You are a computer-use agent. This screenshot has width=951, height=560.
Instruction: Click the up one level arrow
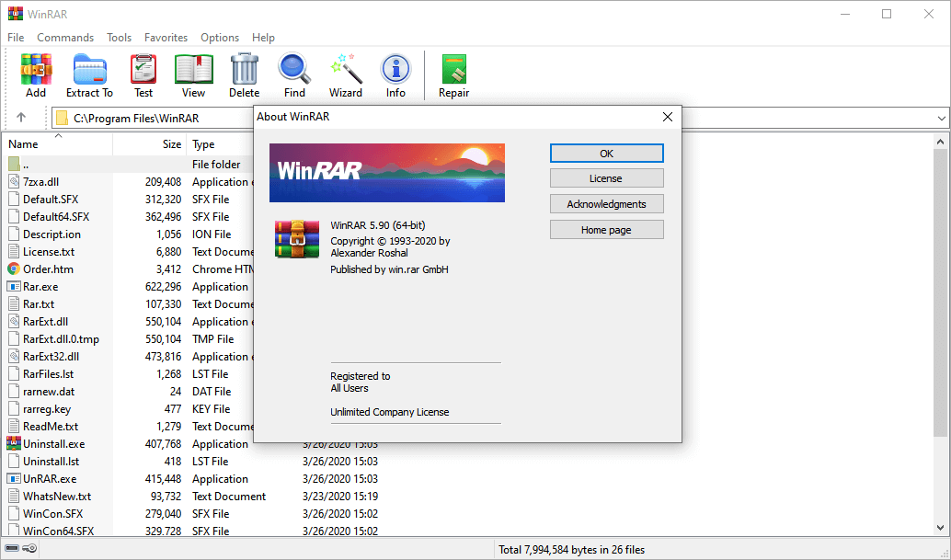point(21,118)
